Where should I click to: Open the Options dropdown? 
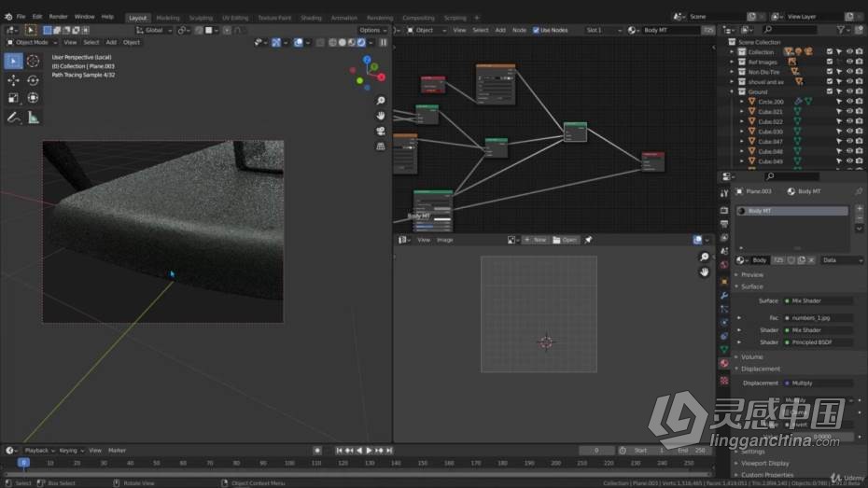tap(372, 30)
